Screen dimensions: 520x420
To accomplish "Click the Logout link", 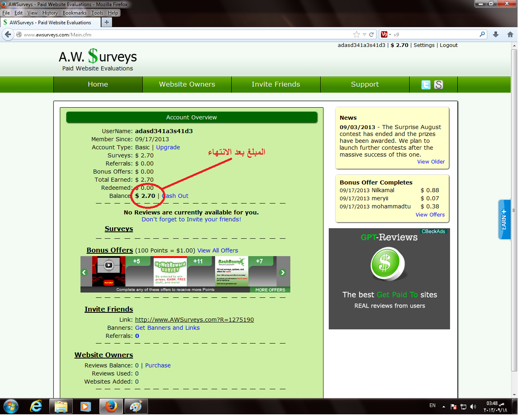I will coord(448,45).
